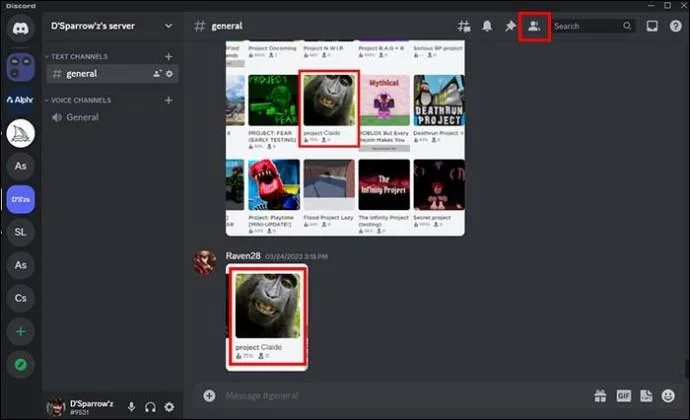Open D'Sparrow'z user profile panel
The width and height of the screenshot is (690, 420).
[x=81, y=407]
